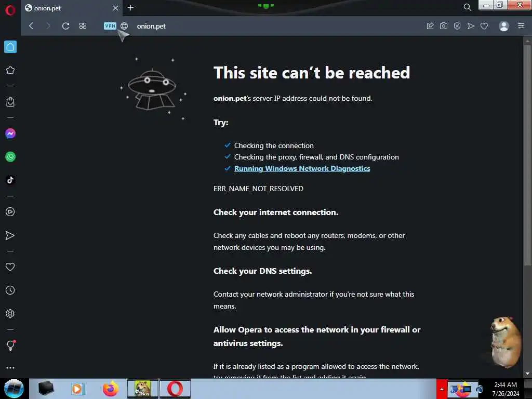Click the hamster desktop pet

pos(505,342)
